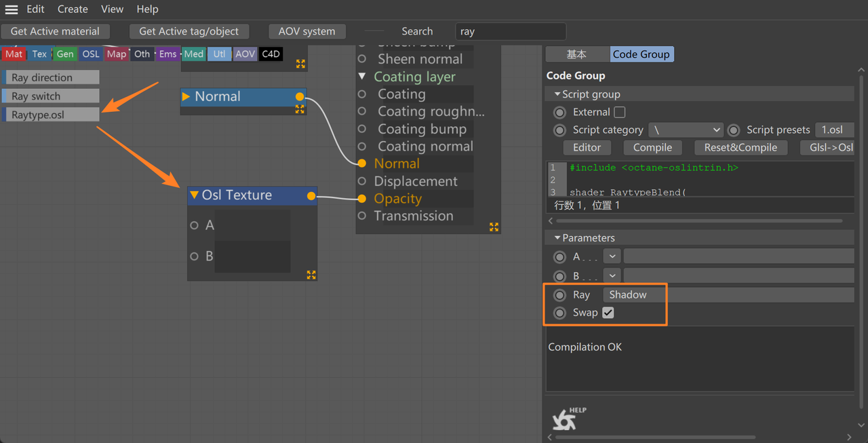Click the Osl Texture node resize icon
The height and width of the screenshot is (443, 868).
(311, 275)
